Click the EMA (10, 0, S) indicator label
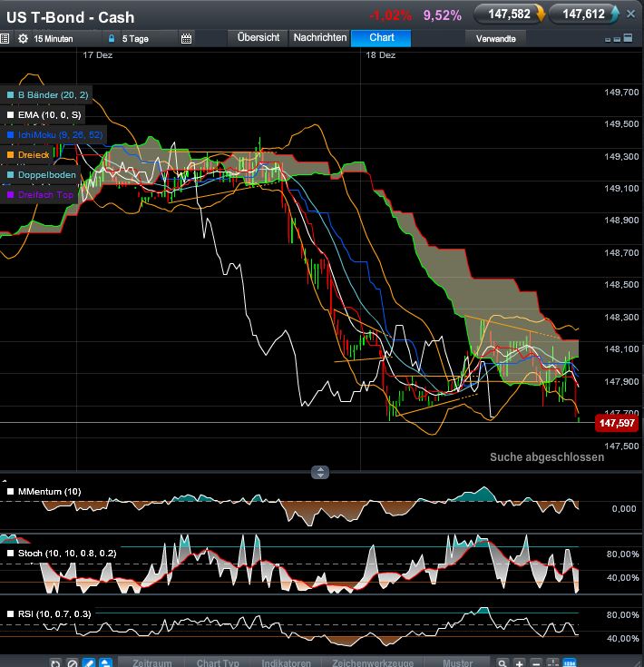Screen dimensions: 644x667 [49, 115]
